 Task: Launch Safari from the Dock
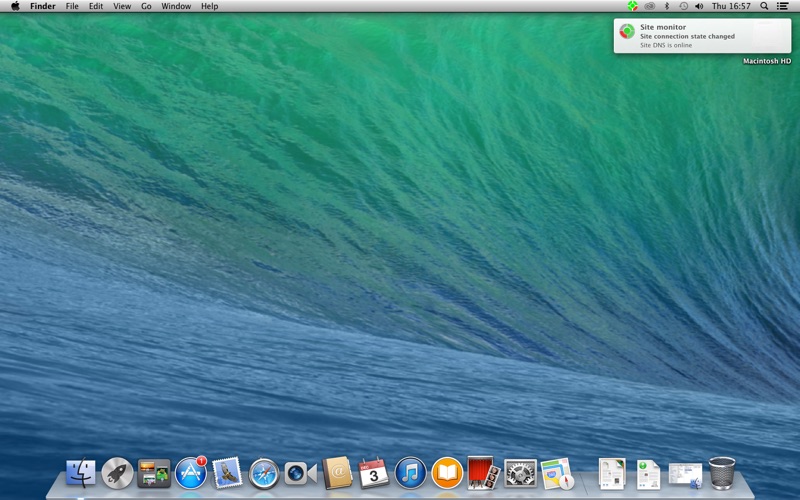coord(264,473)
